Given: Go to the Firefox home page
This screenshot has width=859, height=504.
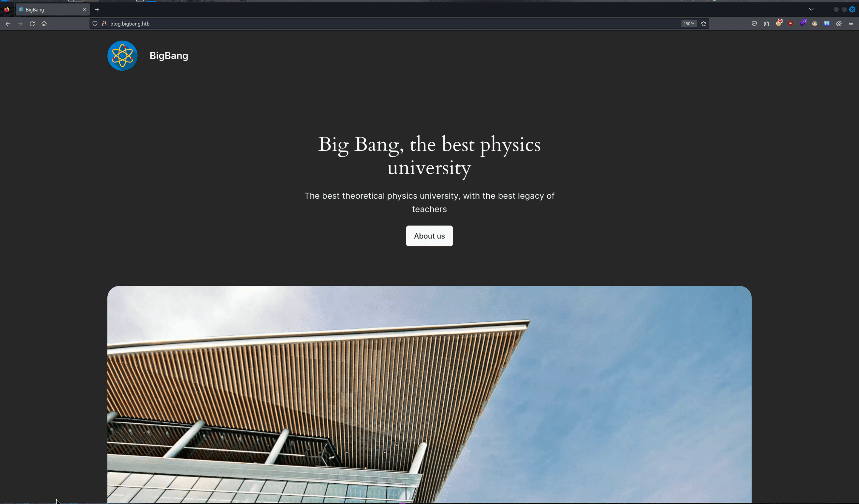Looking at the screenshot, I should click(x=44, y=23).
